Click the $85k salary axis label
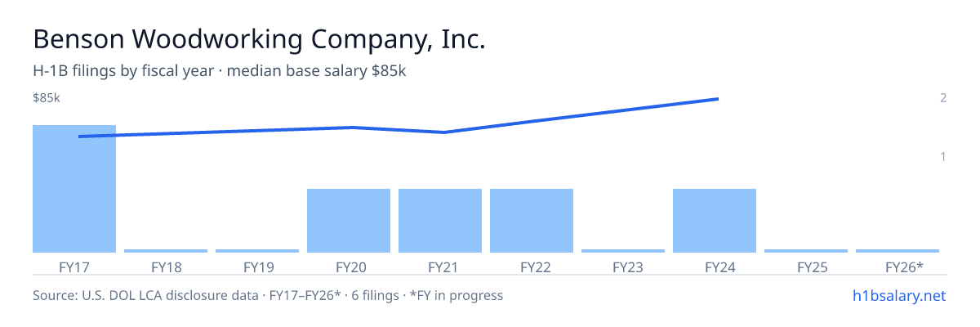Screen dimensions: 980x327 [47, 98]
